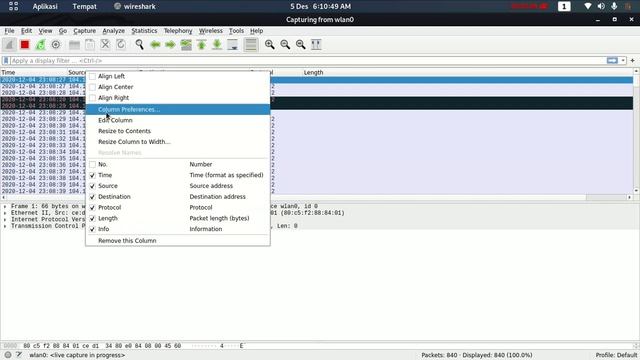The image size is (640, 360).
Task: Check the Align Left option
Action: click(x=93, y=76)
